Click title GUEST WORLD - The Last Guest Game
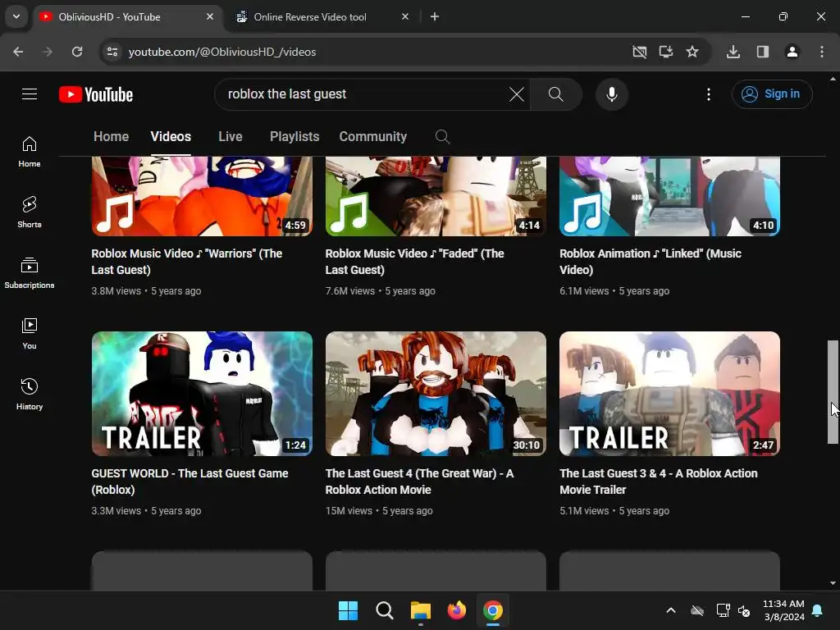 pos(189,481)
